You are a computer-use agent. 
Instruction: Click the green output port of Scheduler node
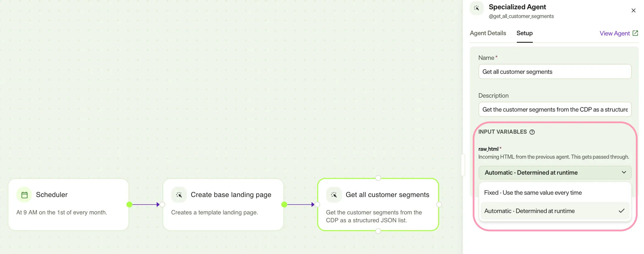129,205
